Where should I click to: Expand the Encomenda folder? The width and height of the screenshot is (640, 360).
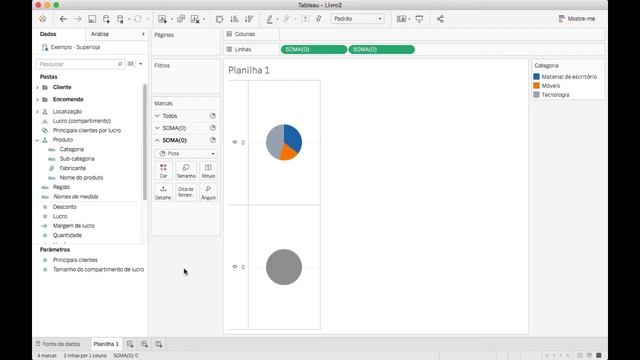38,100
